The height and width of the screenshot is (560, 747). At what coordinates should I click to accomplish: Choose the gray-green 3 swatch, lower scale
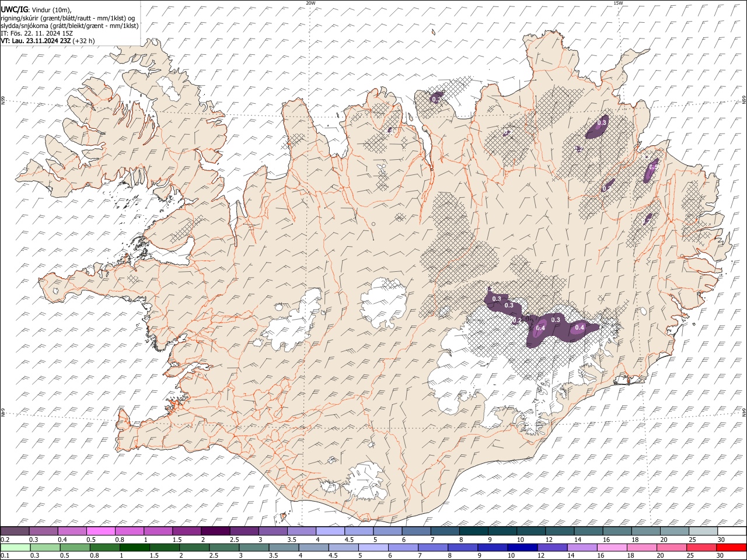[x=254, y=547]
